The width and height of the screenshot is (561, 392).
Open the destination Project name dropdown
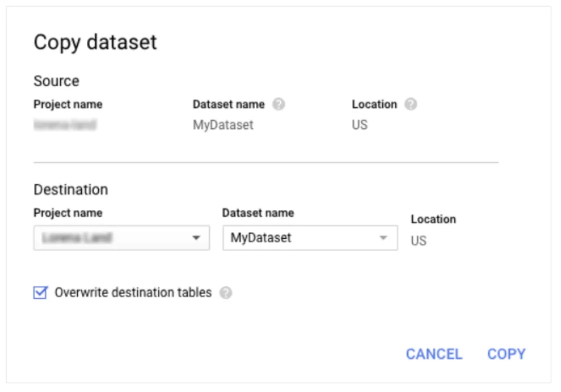coord(121,238)
